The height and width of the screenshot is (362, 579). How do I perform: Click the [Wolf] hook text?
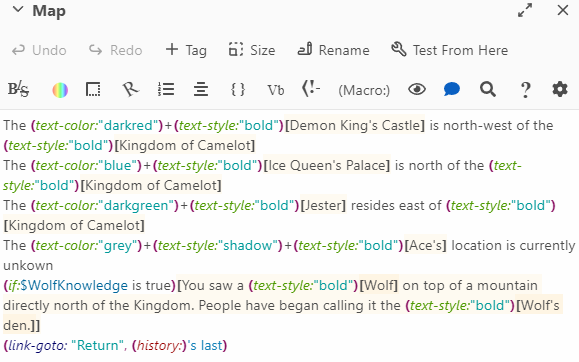(x=378, y=285)
